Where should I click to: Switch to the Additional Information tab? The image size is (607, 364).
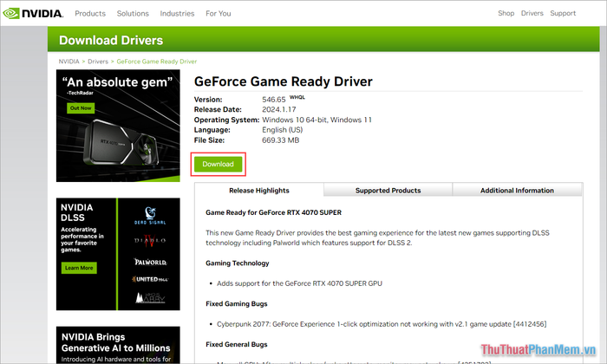point(517,191)
